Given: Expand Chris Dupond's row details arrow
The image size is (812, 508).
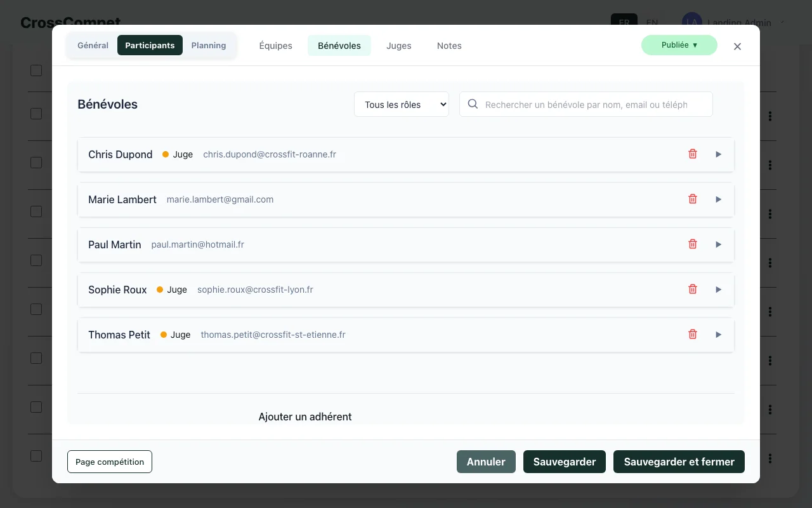Looking at the screenshot, I should pos(719,154).
